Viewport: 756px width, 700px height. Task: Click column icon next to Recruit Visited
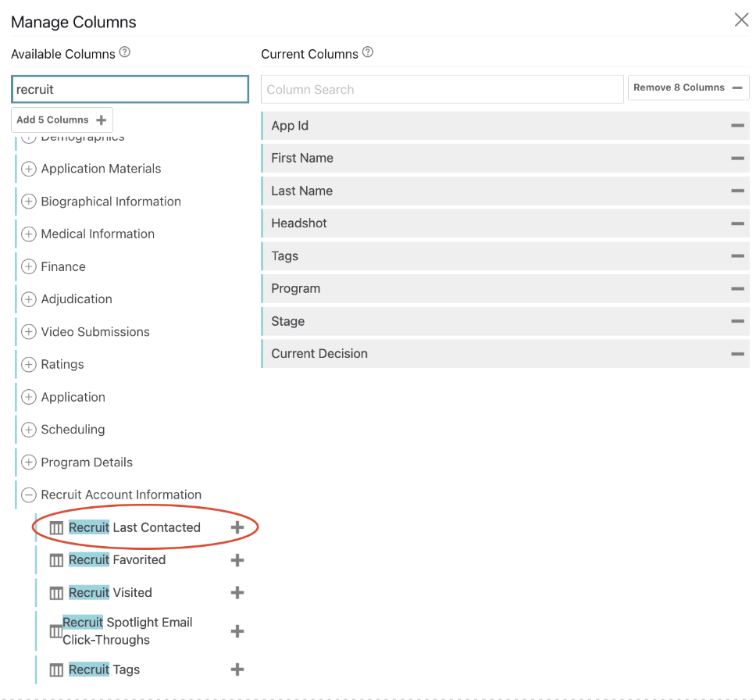coord(56,593)
